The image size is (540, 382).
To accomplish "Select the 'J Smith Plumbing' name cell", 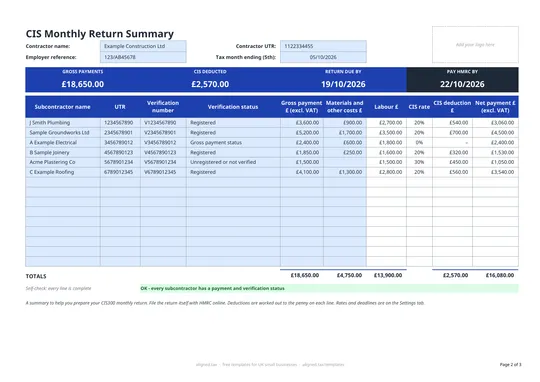I will click(x=63, y=123).
